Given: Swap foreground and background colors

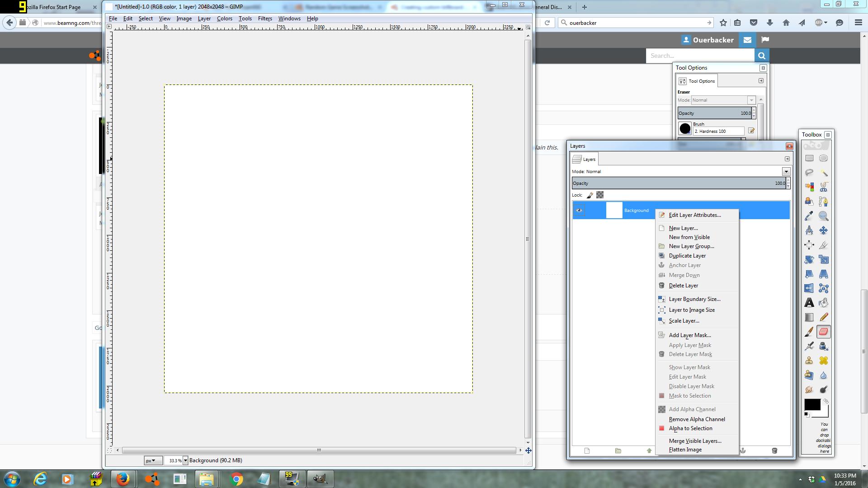Looking at the screenshot, I should 826,401.
